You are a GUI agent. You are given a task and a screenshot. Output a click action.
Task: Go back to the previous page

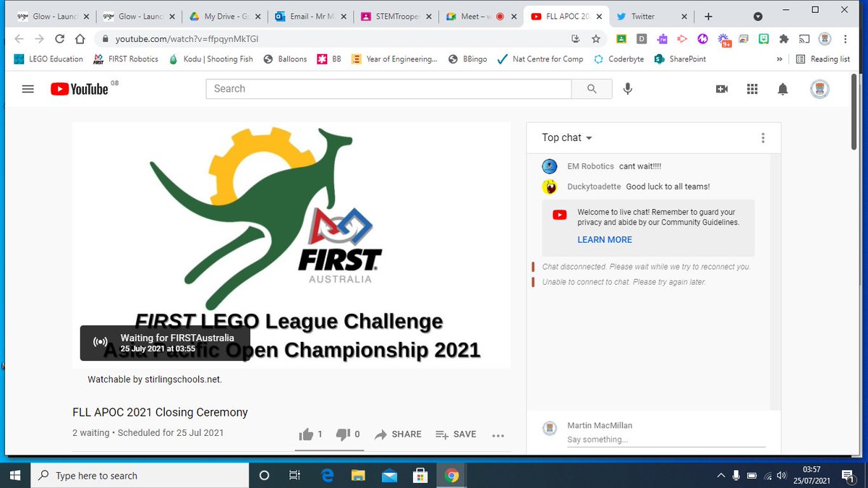tap(19, 39)
